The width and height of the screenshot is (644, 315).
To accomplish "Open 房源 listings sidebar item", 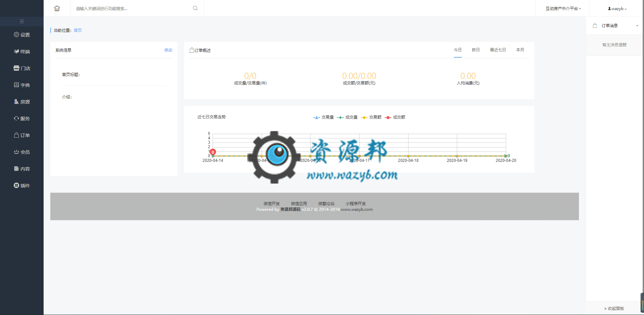I will click(22, 102).
